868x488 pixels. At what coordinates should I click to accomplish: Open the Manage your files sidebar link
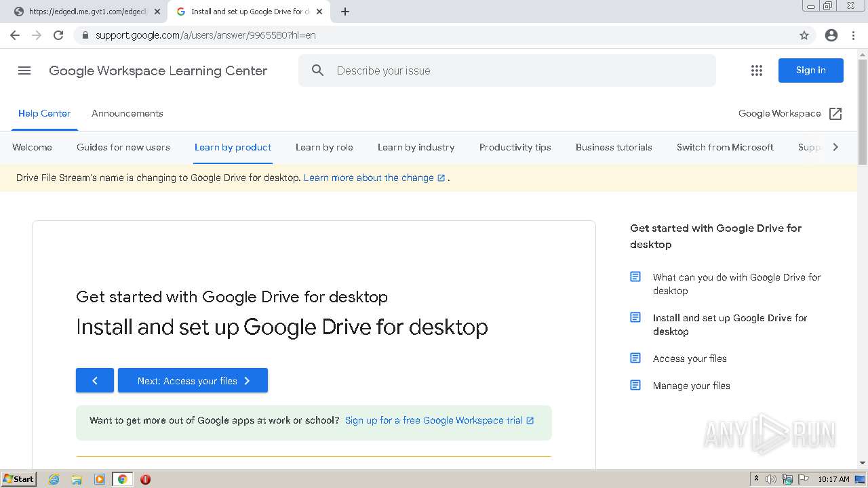[x=691, y=386]
